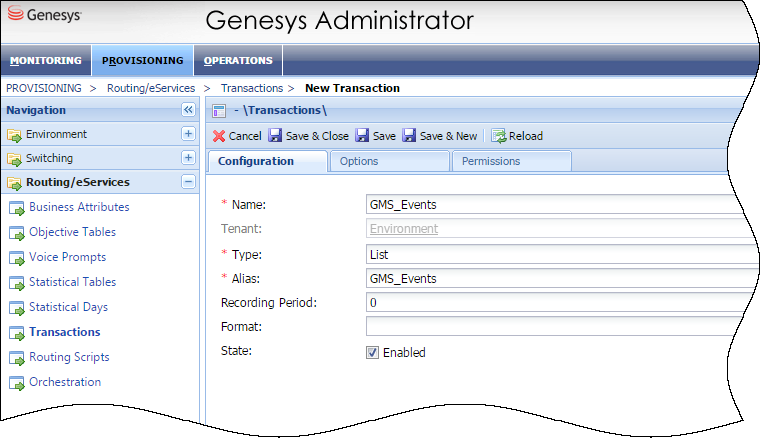Click the Save & New button label
761x438 pixels.
[448, 136]
